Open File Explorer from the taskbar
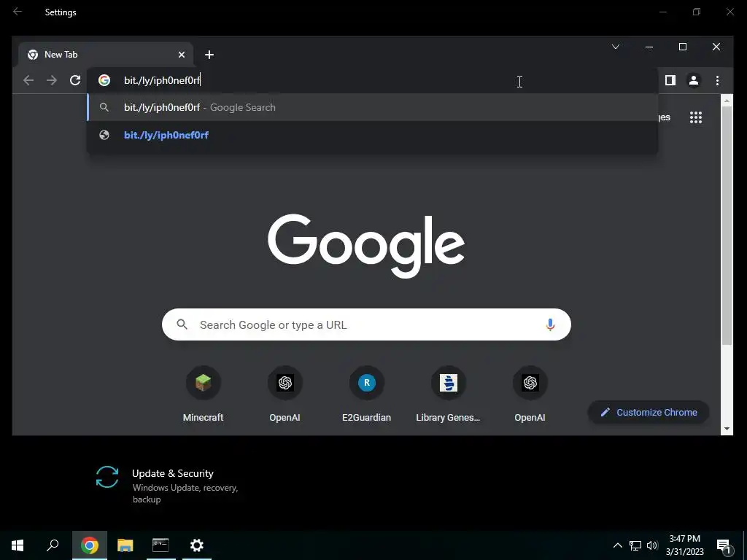 tap(125, 545)
